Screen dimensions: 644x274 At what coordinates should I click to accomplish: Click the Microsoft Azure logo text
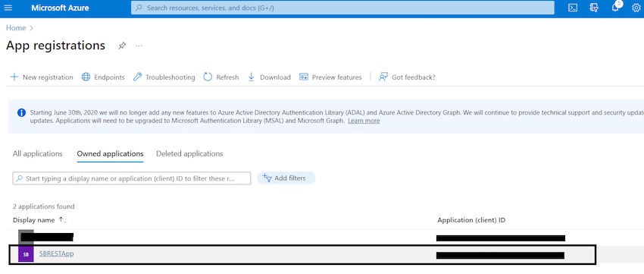(60, 8)
